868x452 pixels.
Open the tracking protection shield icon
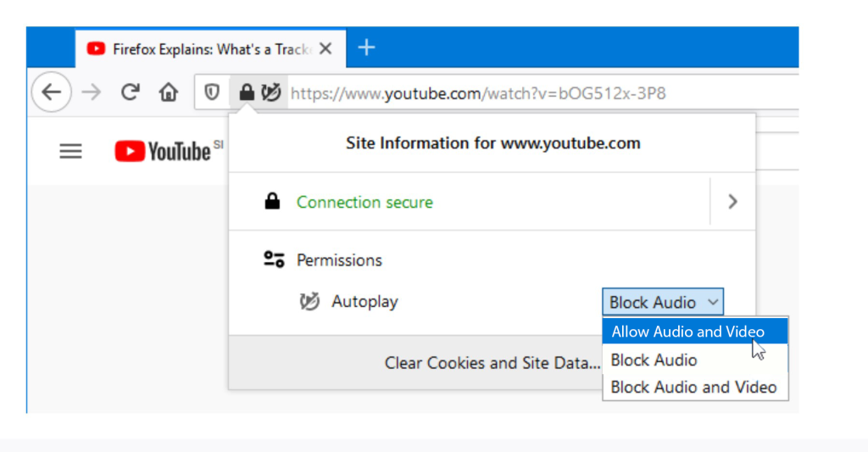coord(212,92)
